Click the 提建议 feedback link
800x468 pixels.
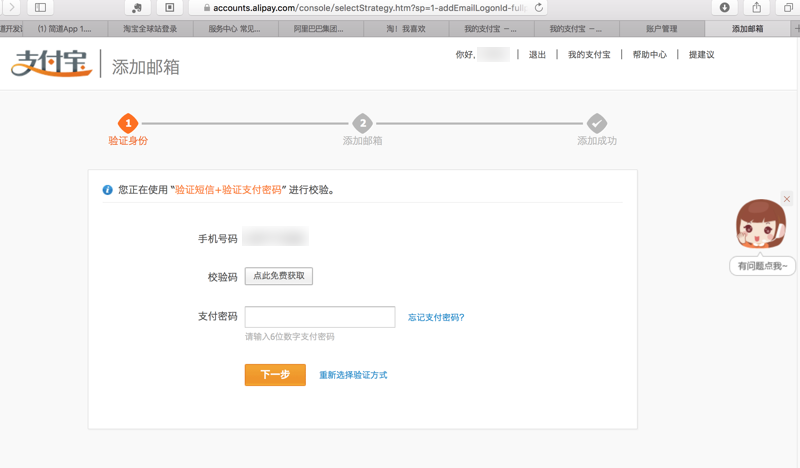tap(702, 55)
